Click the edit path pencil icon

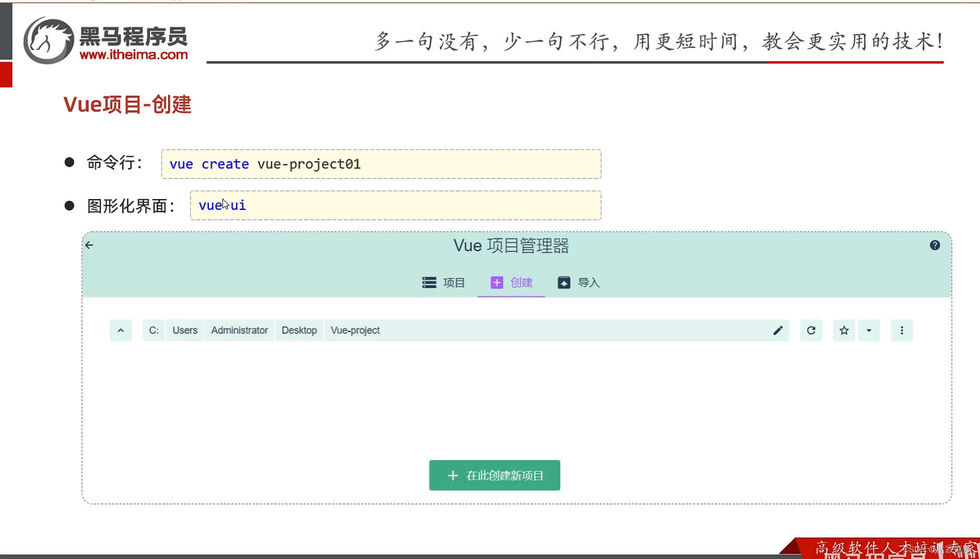pyautogui.click(x=778, y=330)
